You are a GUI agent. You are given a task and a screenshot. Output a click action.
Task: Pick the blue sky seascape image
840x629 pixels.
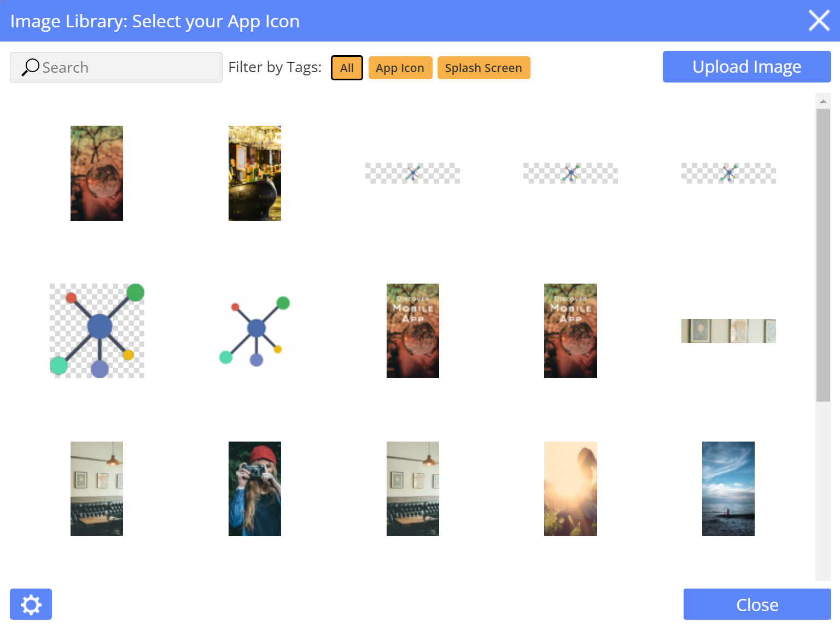pyautogui.click(x=728, y=489)
